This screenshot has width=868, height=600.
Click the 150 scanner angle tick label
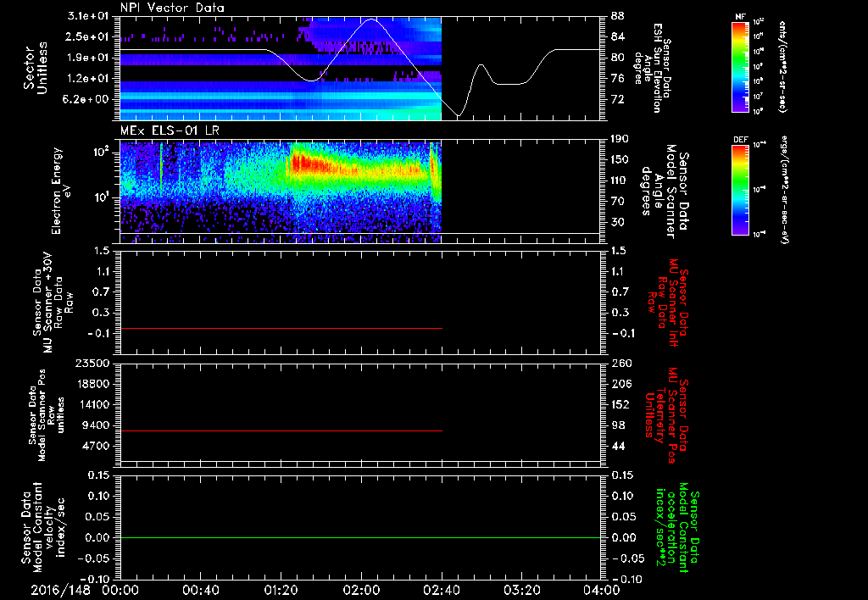coord(620,160)
